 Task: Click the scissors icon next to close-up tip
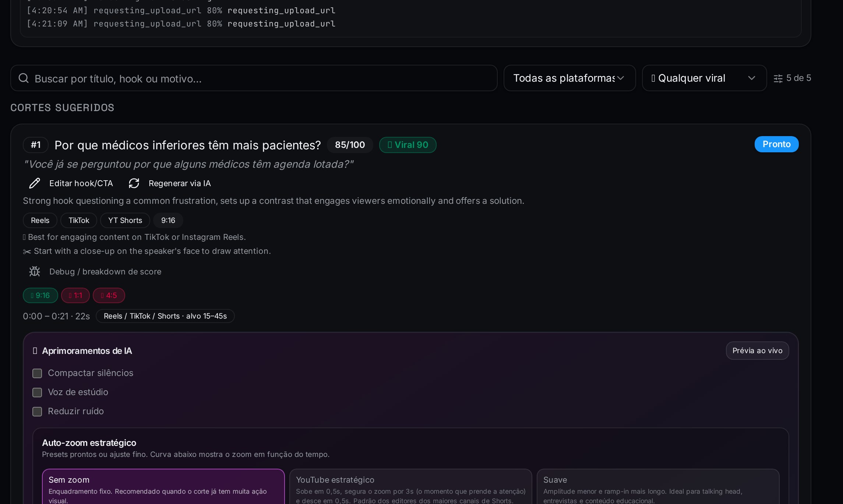point(27,252)
